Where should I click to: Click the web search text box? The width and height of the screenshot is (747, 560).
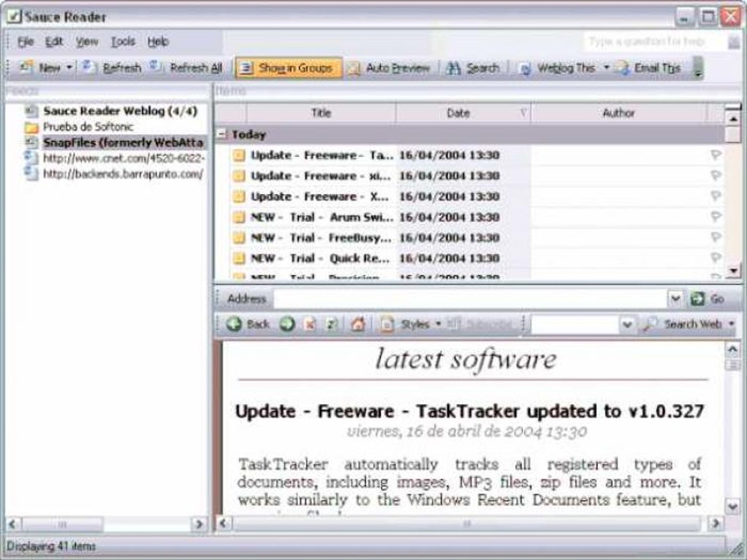(x=575, y=324)
